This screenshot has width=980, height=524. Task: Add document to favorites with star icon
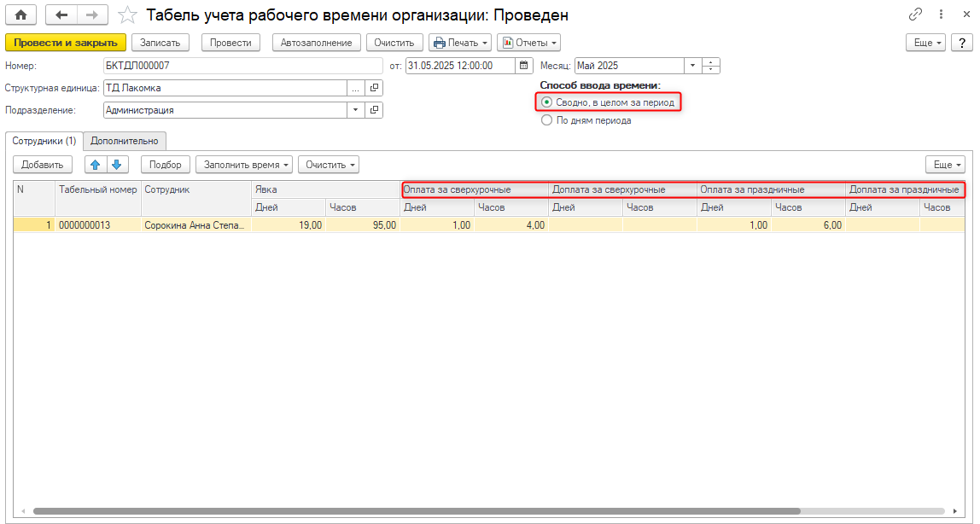127,15
